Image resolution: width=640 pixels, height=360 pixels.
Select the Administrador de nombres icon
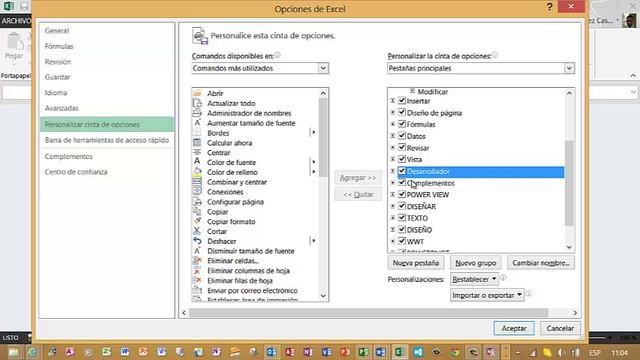pyautogui.click(x=197, y=113)
